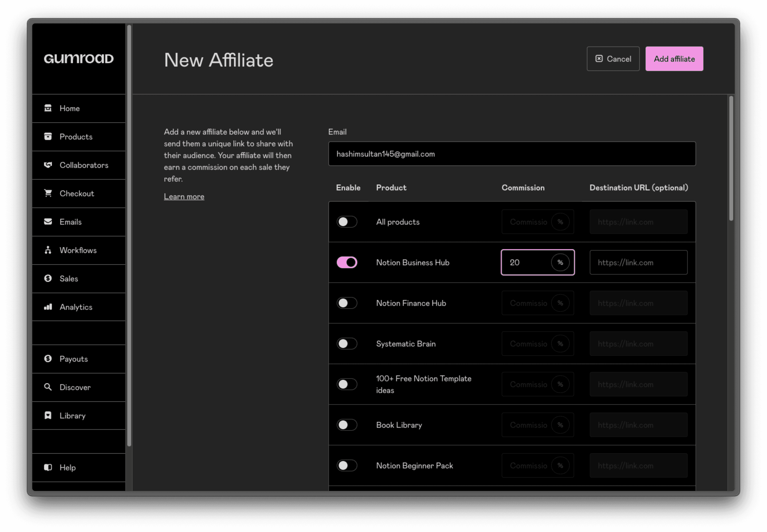Toggle Book Library on
The height and width of the screenshot is (532, 767).
(x=347, y=425)
